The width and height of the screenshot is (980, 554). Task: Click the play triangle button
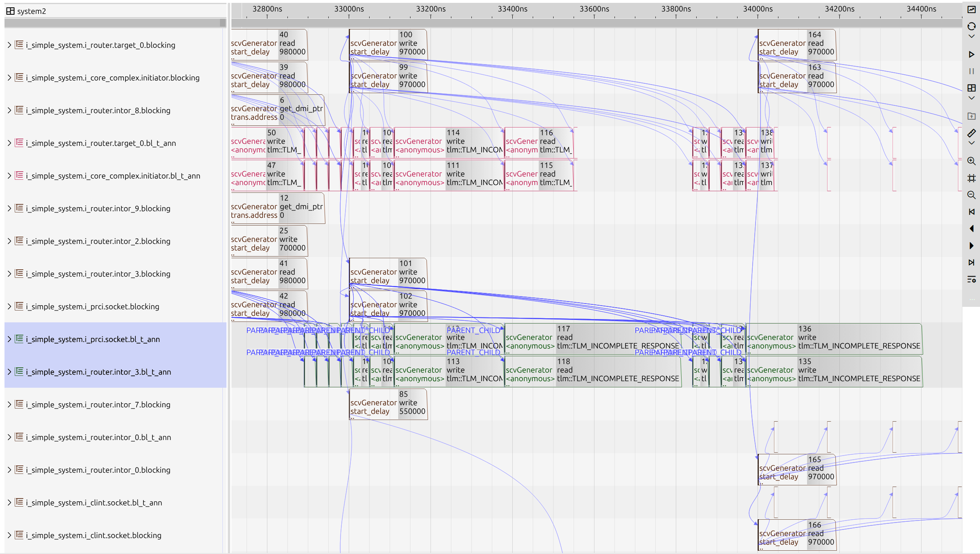tap(971, 54)
